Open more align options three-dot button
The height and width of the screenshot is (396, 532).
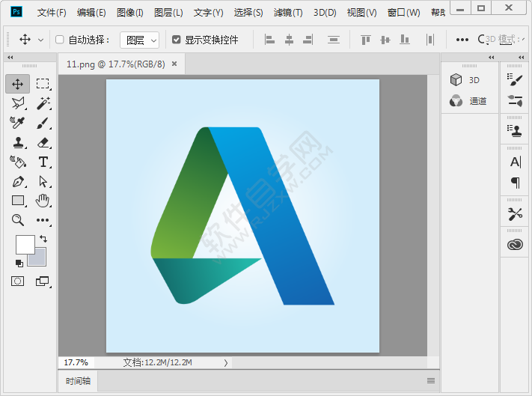point(462,40)
